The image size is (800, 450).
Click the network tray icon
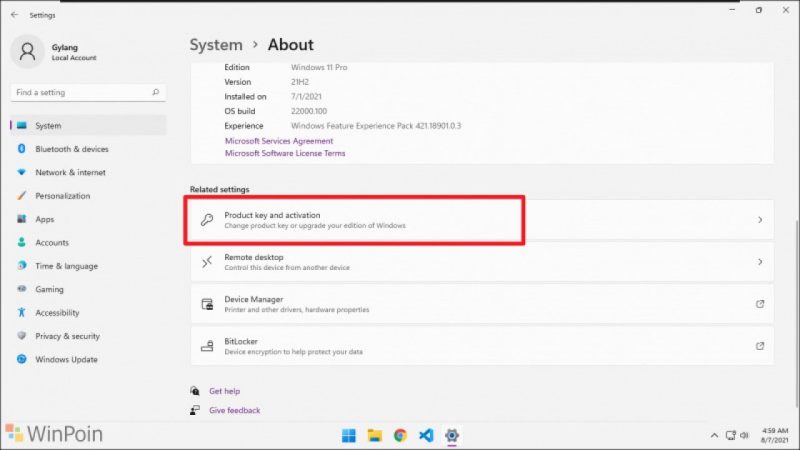pyautogui.click(x=731, y=435)
